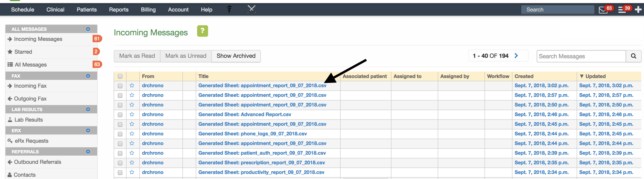Open the Schedule menu
The height and width of the screenshot is (179, 644).
click(x=22, y=9)
